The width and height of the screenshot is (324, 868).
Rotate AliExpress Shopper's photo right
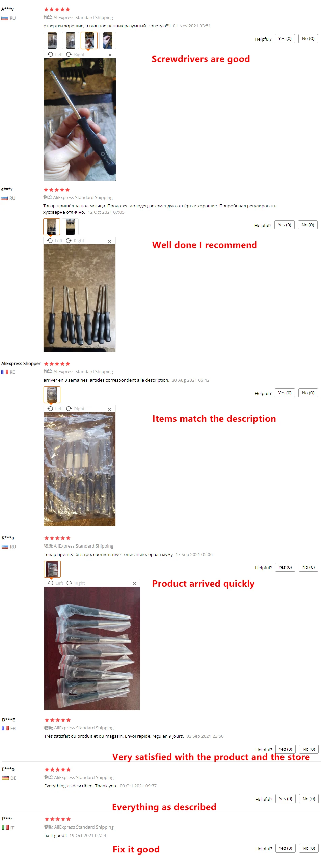click(x=76, y=409)
